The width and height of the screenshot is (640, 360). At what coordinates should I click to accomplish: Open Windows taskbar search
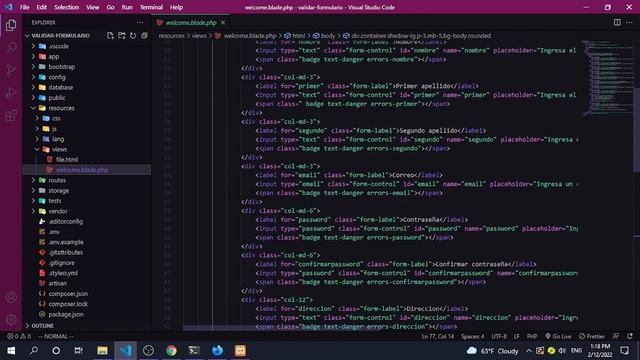(x=34, y=351)
